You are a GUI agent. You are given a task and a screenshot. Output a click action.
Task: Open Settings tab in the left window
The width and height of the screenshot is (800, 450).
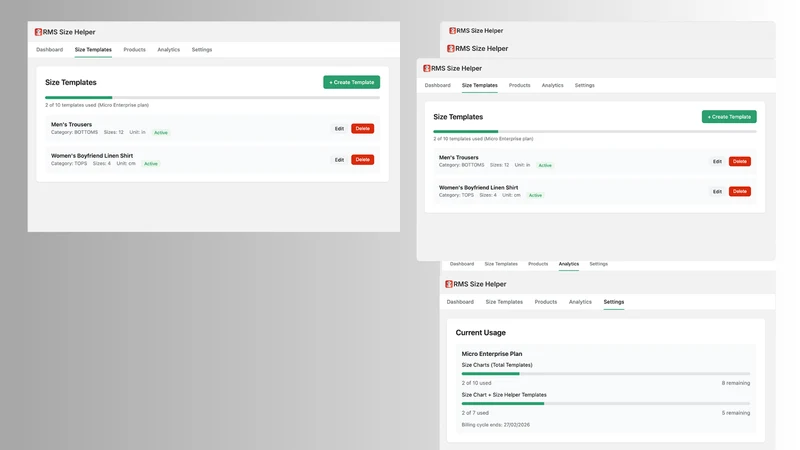[x=202, y=49]
